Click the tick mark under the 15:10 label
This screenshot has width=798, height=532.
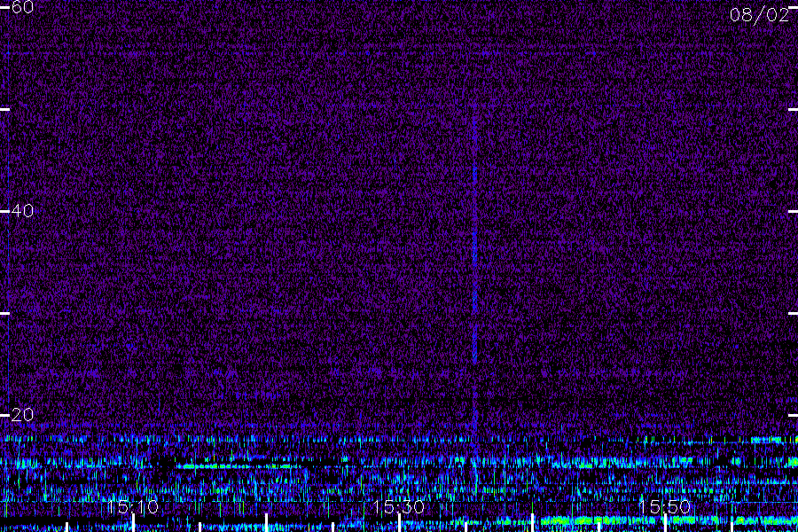tap(133, 523)
